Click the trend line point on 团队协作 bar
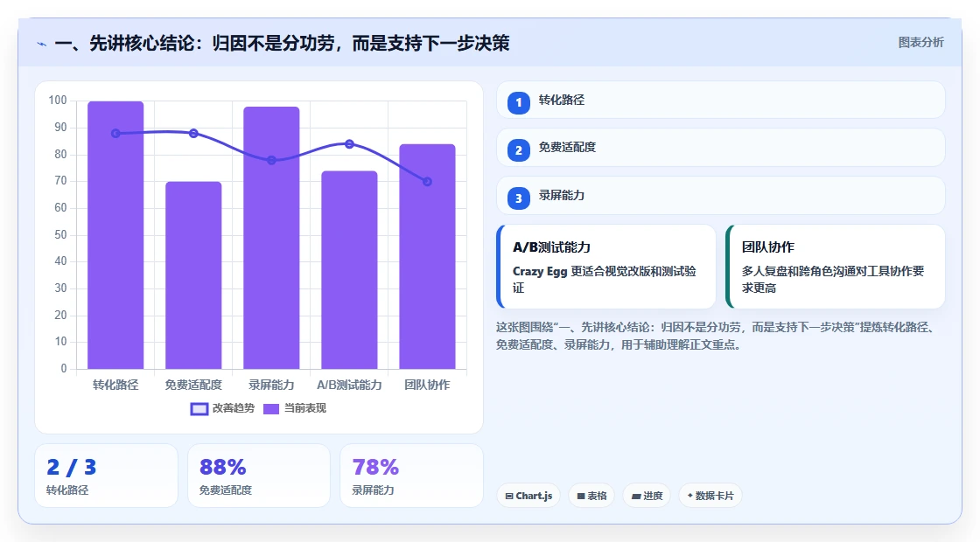Viewport: 980px width, 542px height. (427, 182)
